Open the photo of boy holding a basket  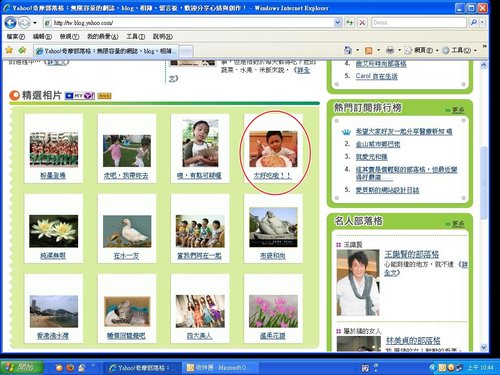coord(200,143)
